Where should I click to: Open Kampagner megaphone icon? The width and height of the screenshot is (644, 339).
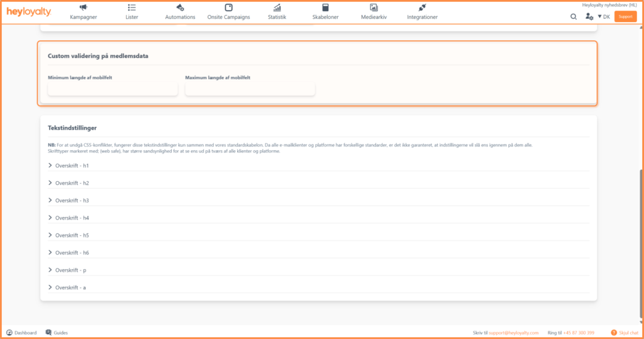[84, 8]
